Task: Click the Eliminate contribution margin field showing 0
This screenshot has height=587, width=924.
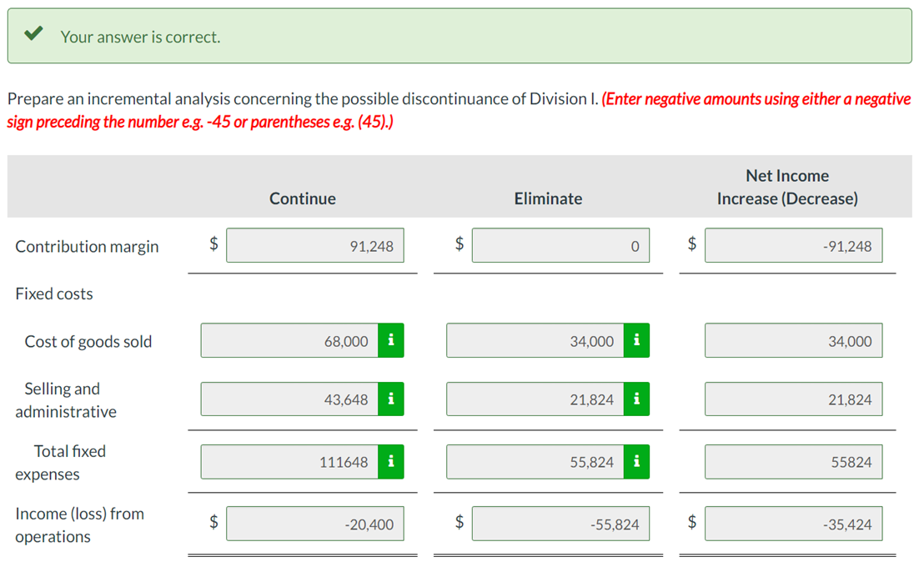Action: point(560,245)
